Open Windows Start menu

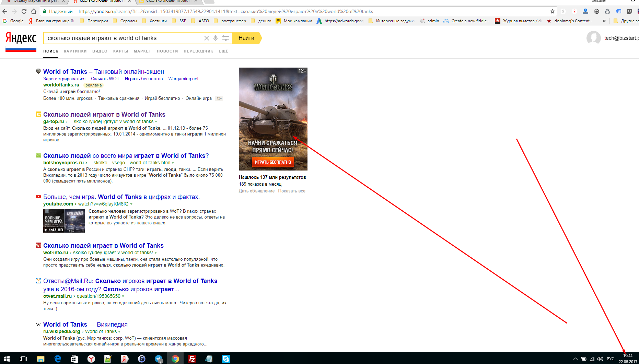point(7,359)
